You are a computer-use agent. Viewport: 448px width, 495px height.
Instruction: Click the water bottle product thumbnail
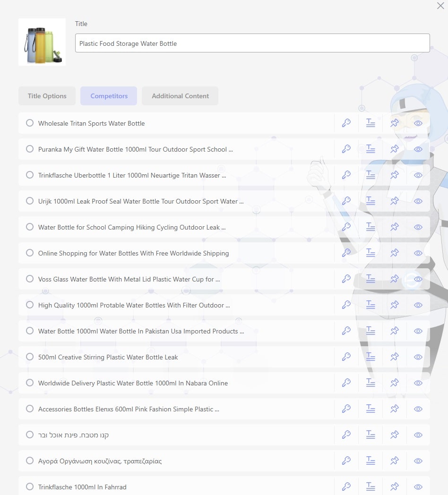pos(42,42)
